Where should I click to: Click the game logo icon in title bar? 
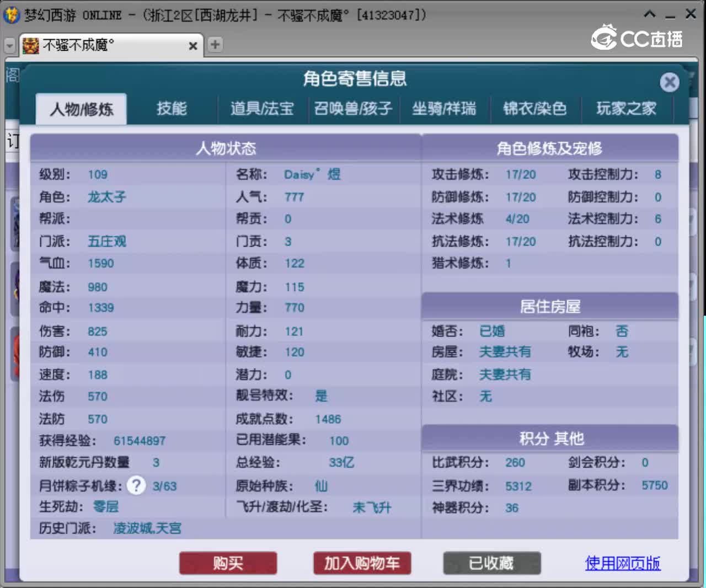[11, 14]
